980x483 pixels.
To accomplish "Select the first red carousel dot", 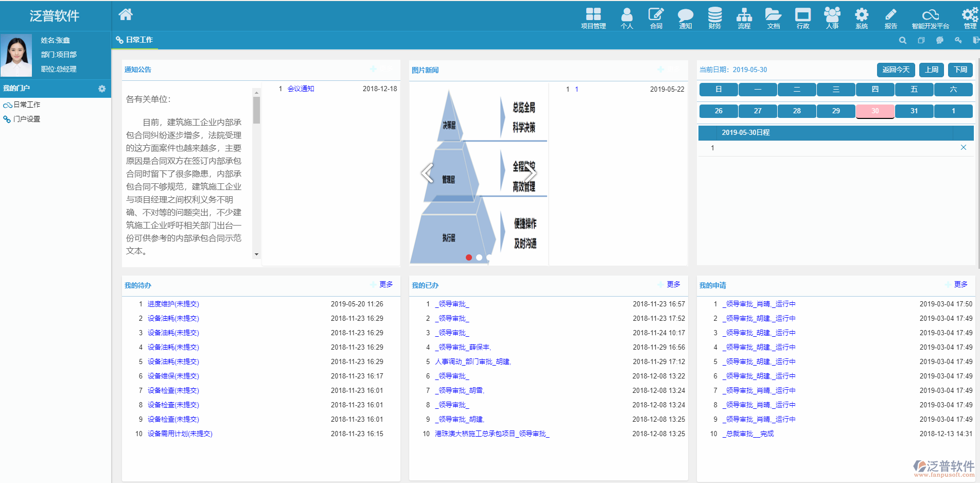I will point(469,257).
